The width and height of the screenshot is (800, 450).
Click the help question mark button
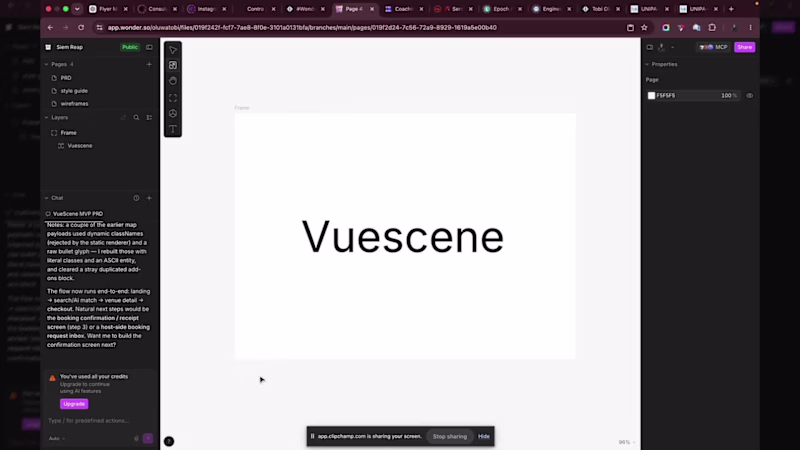click(169, 441)
